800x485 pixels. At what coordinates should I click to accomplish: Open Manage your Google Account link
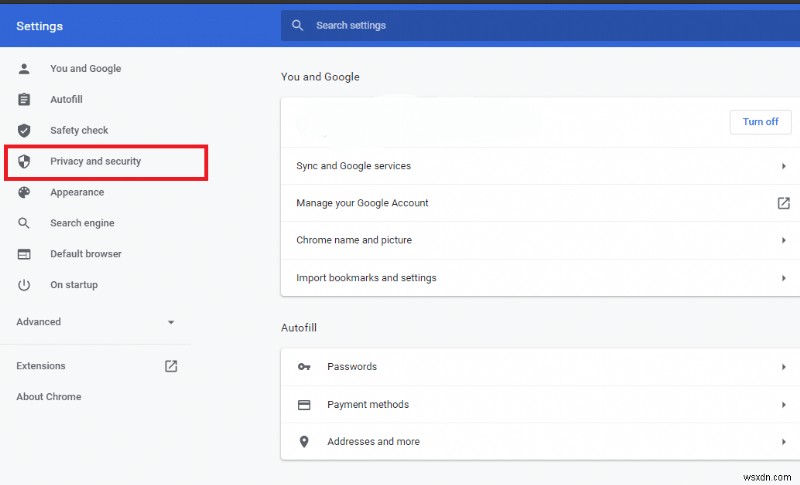784,203
